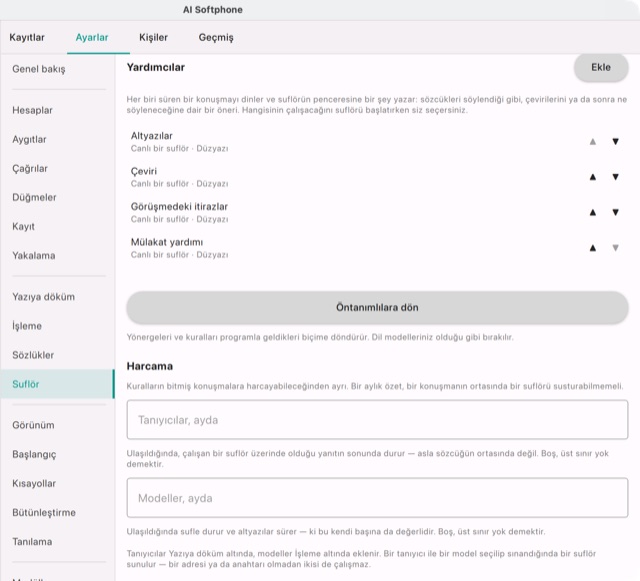Image resolution: width=640 pixels, height=581 pixels.
Task: Go to the Geçmiş tab
Action: [x=216, y=37]
